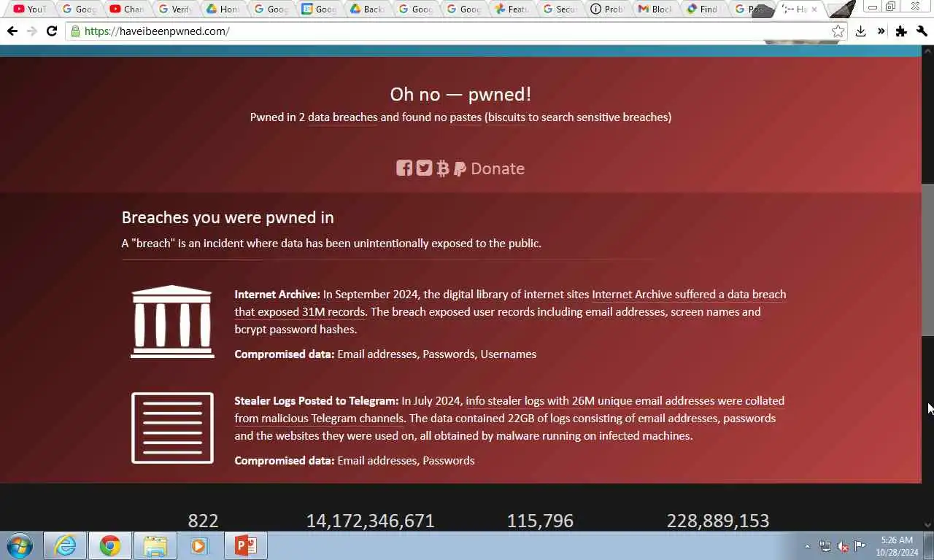Click the PayPal donation icon

tap(460, 169)
